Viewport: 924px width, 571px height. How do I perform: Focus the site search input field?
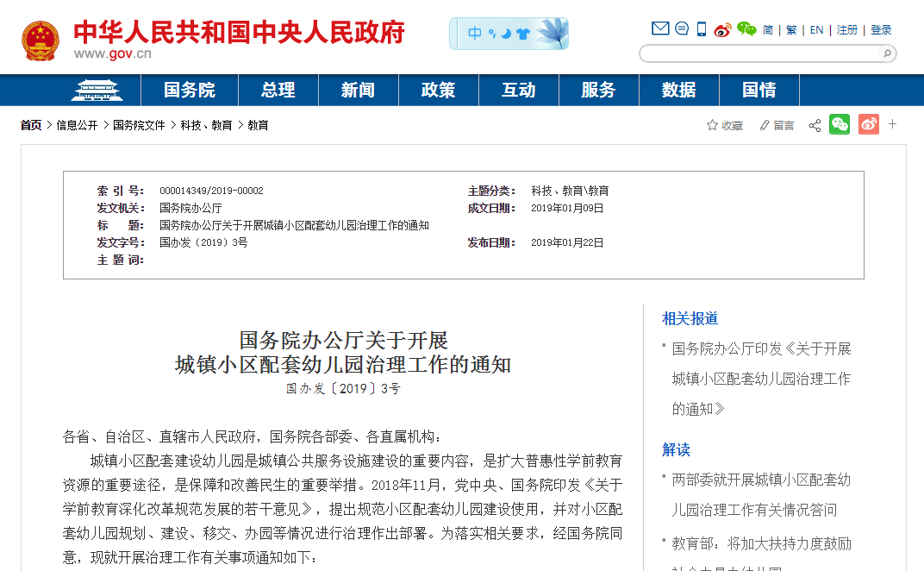click(x=759, y=53)
